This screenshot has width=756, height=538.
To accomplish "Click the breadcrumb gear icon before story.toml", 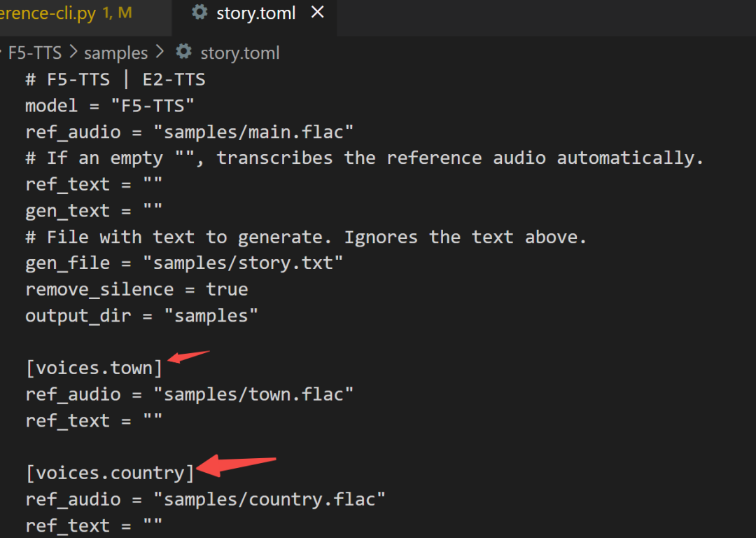I will click(183, 52).
